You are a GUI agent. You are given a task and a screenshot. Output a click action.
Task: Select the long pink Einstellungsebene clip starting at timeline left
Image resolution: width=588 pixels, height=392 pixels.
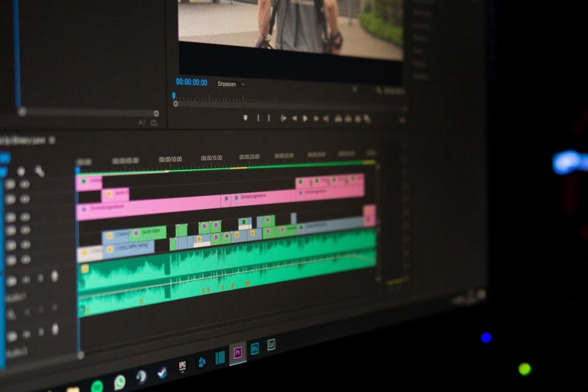[x=148, y=208]
